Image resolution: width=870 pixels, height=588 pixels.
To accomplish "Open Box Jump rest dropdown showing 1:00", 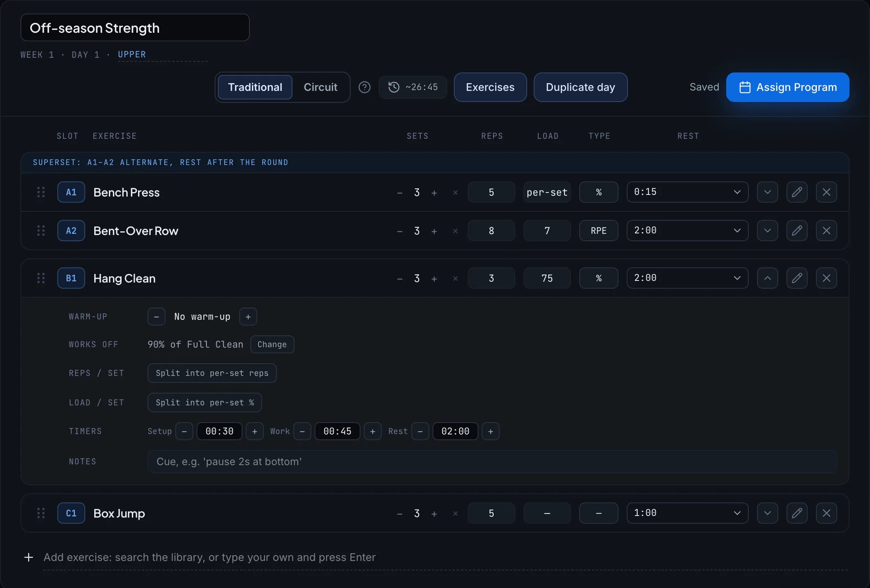I will (x=687, y=513).
